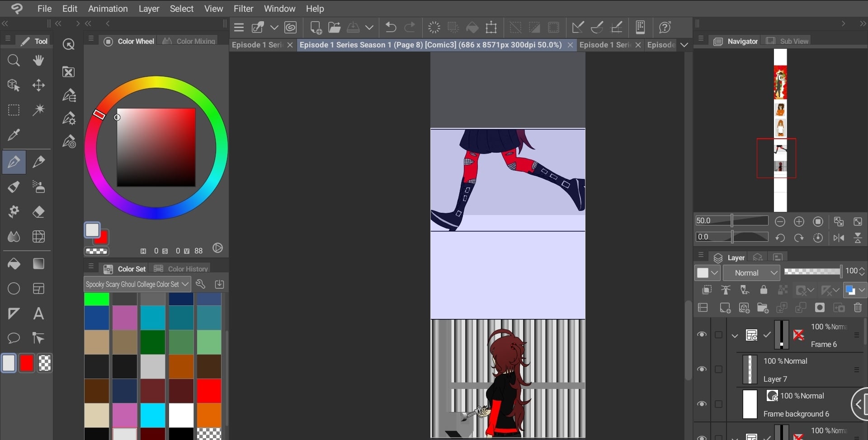Image resolution: width=868 pixels, height=440 pixels.
Task: Select the Eraser tool
Action: [38, 212]
